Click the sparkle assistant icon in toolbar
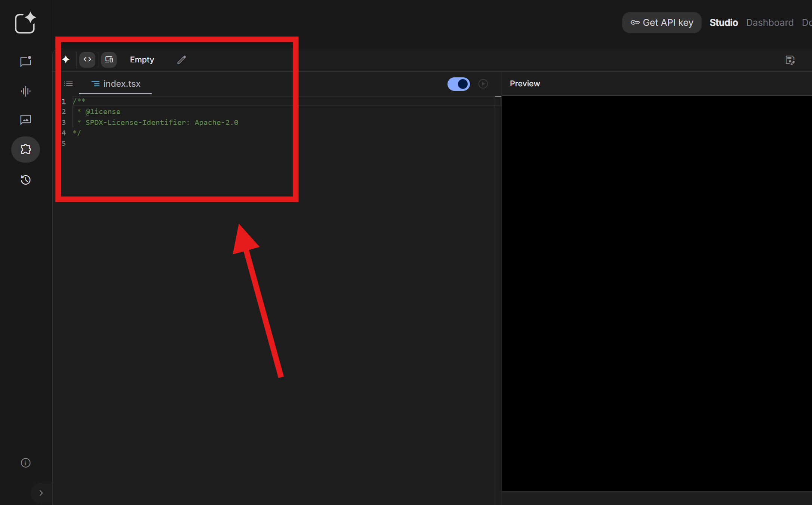 point(66,59)
